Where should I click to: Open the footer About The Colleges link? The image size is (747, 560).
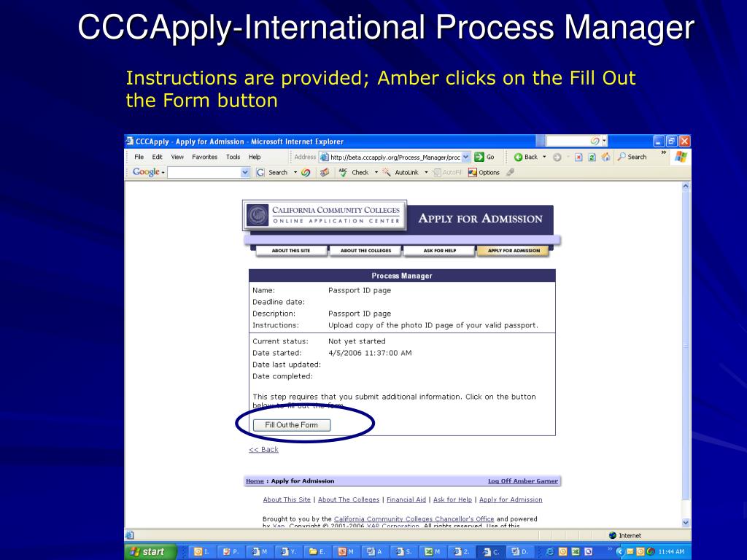[x=349, y=499]
